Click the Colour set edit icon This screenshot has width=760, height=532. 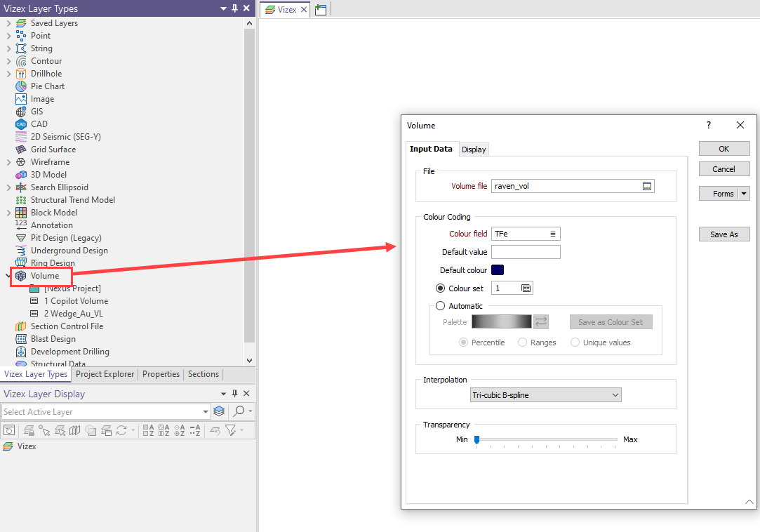tap(526, 288)
